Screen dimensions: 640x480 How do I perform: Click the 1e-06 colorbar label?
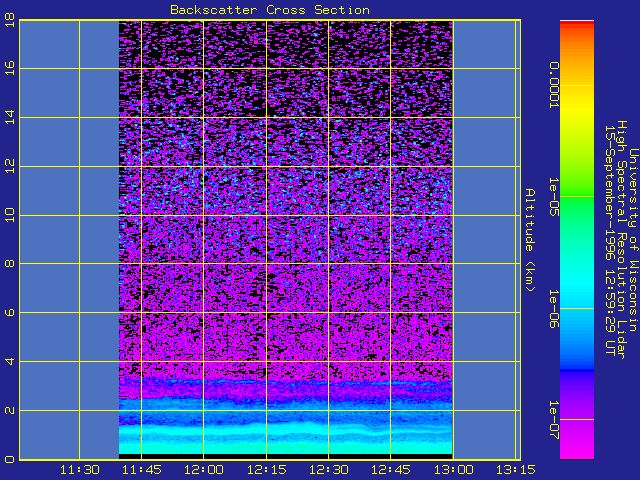[x=553, y=309]
